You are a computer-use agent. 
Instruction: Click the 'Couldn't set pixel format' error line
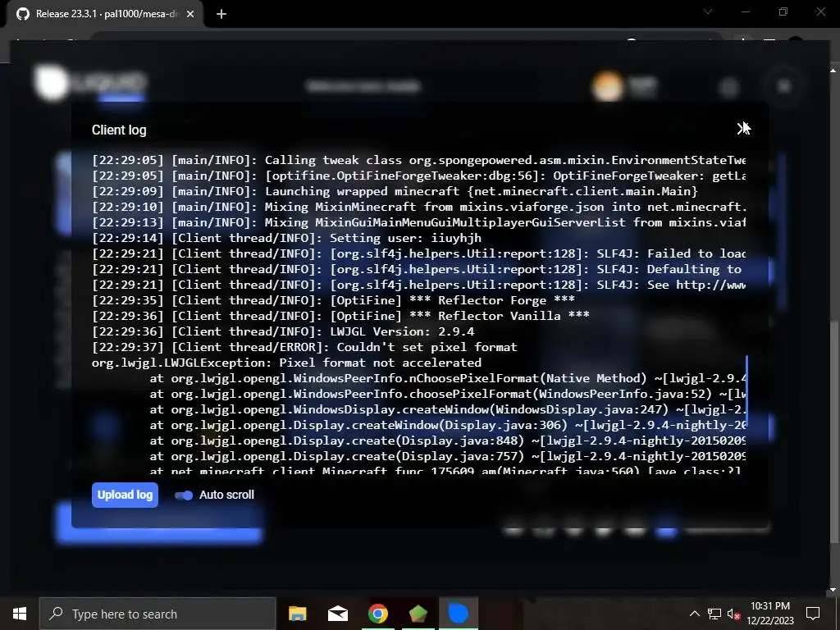(x=304, y=347)
